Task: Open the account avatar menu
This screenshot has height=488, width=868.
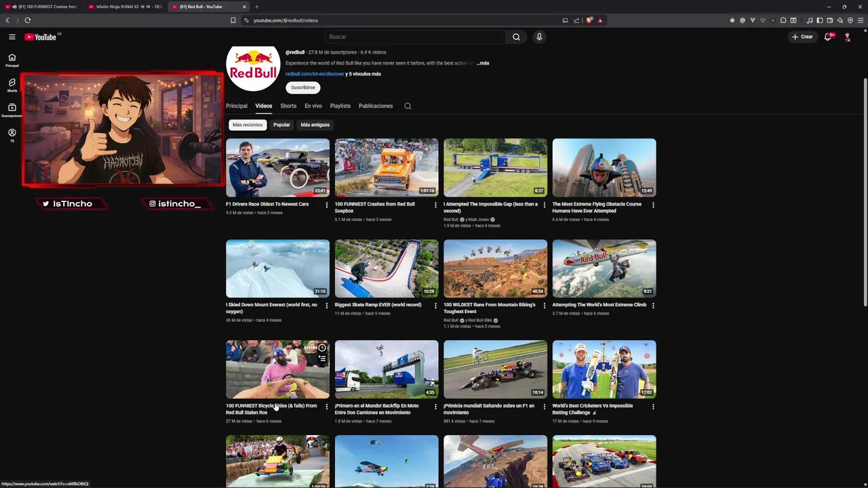Action: click(847, 37)
